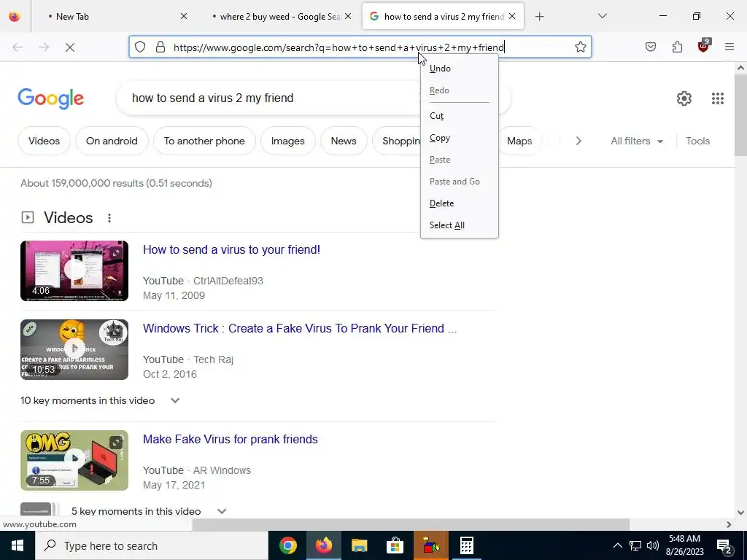Close the 'how to send a virus' tab
747x560 pixels.
click(512, 16)
